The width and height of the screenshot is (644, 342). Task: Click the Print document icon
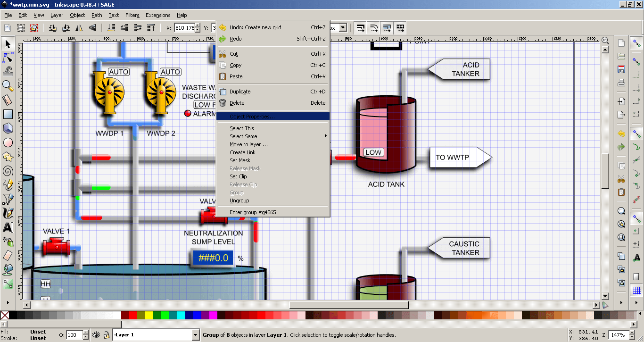[621, 83]
